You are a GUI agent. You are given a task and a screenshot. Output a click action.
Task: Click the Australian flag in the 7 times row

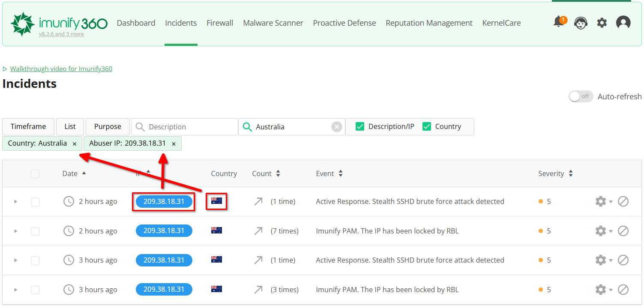pos(216,230)
